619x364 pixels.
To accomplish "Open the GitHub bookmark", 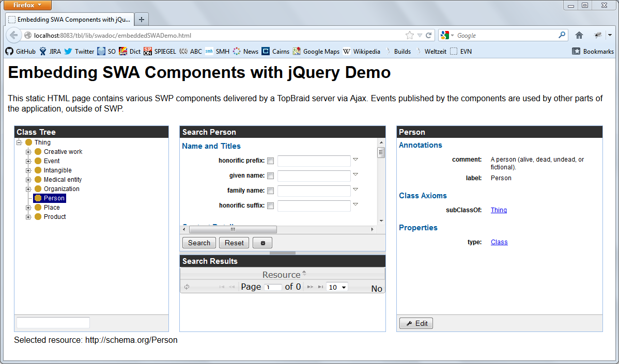I will coord(21,51).
